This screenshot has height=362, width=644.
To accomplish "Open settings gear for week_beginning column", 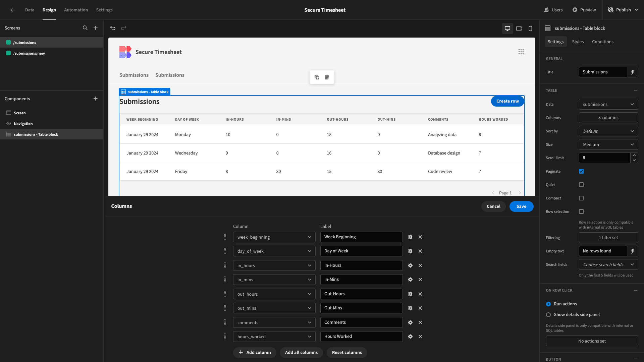I will click(x=410, y=237).
